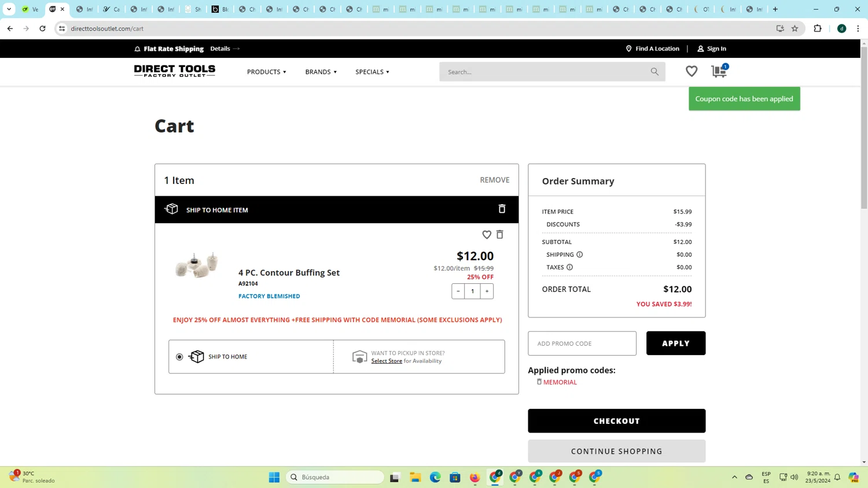This screenshot has width=868, height=488.
Task: Click the Contour Buffing Set product thumbnail
Action: click(x=197, y=265)
